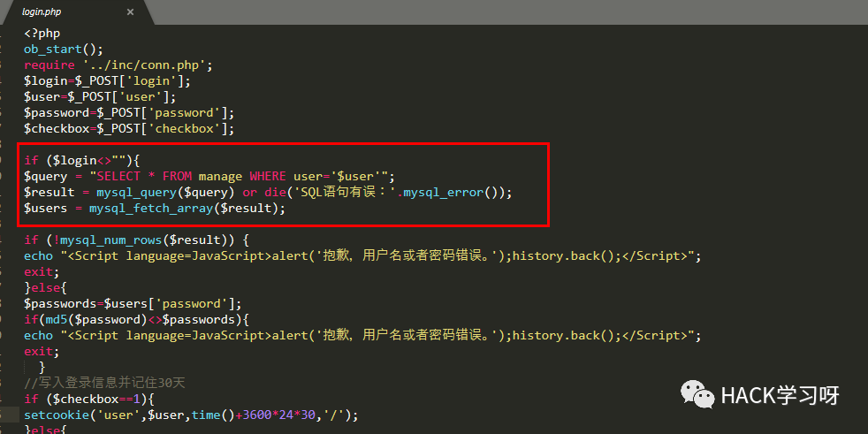The height and width of the screenshot is (434, 868).
Task: Click the $users = mysql_fetch_array($result) line
Action: click(x=155, y=209)
